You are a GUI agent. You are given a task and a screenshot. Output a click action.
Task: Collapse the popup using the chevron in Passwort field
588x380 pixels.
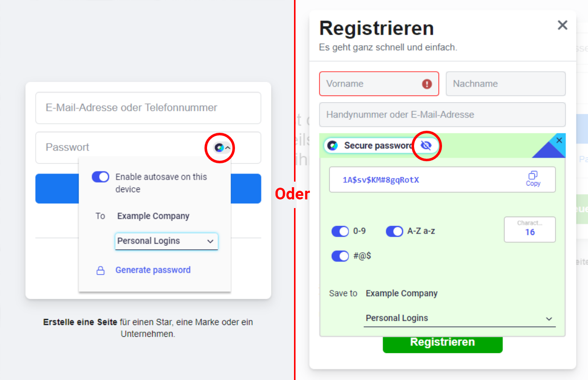(x=228, y=148)
